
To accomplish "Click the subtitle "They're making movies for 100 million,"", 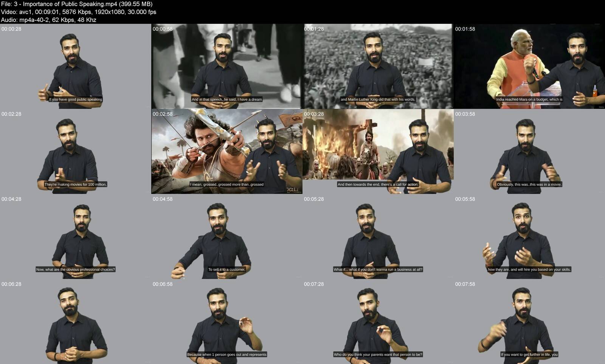I will [x=76, y=184].
